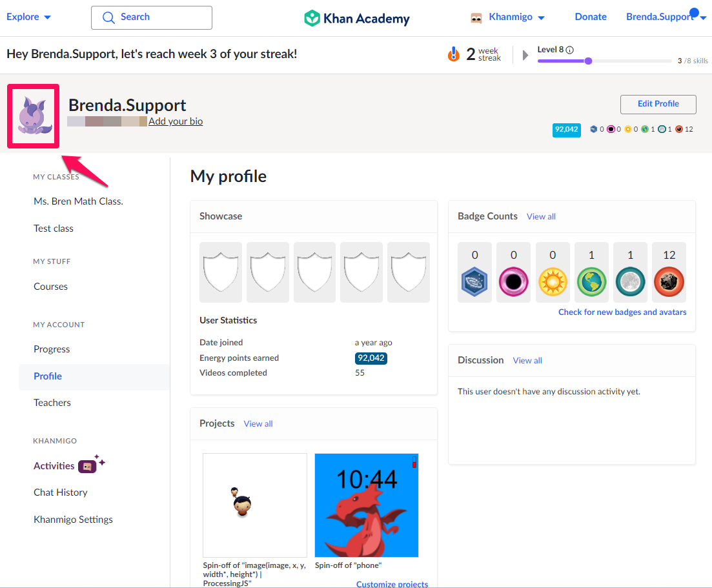Screen dimensions: 712x588
Task: Open Khanmigo Activities
Action: [x=54, y=466]
